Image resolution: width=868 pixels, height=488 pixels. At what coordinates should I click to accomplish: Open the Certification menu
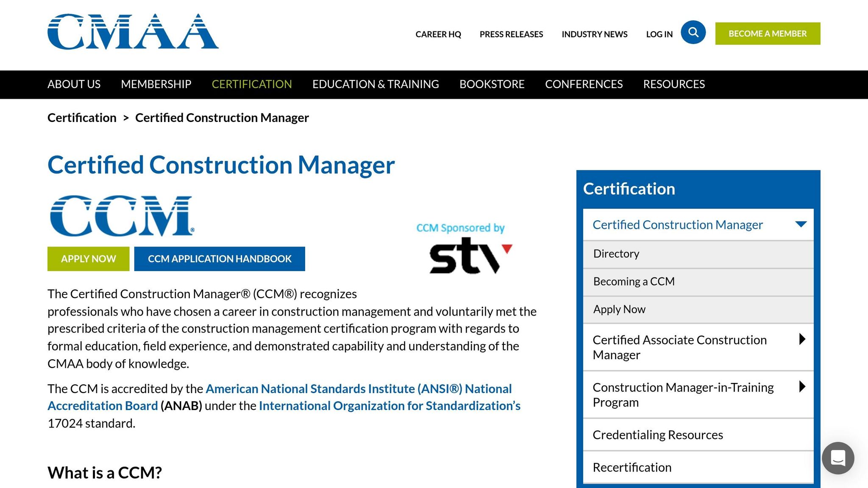(252, 84)
